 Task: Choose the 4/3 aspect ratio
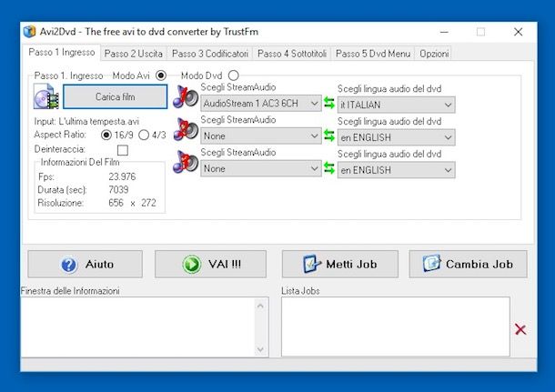point(144,135)
